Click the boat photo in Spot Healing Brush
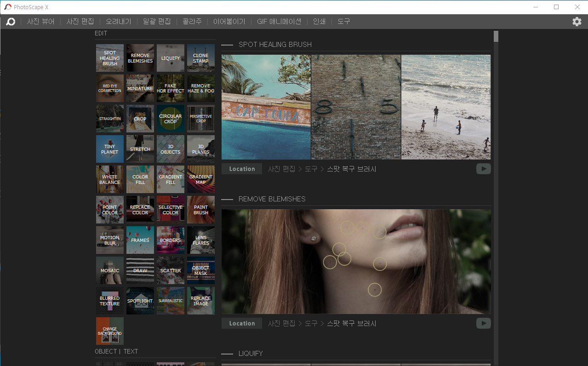This screenshot has height=366, width=588. pos(266,107)
